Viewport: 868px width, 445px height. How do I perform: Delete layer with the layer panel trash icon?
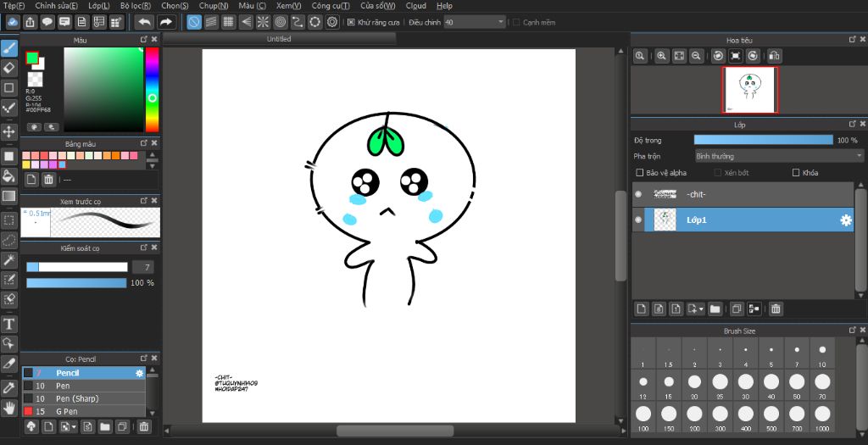coord(776,309)
